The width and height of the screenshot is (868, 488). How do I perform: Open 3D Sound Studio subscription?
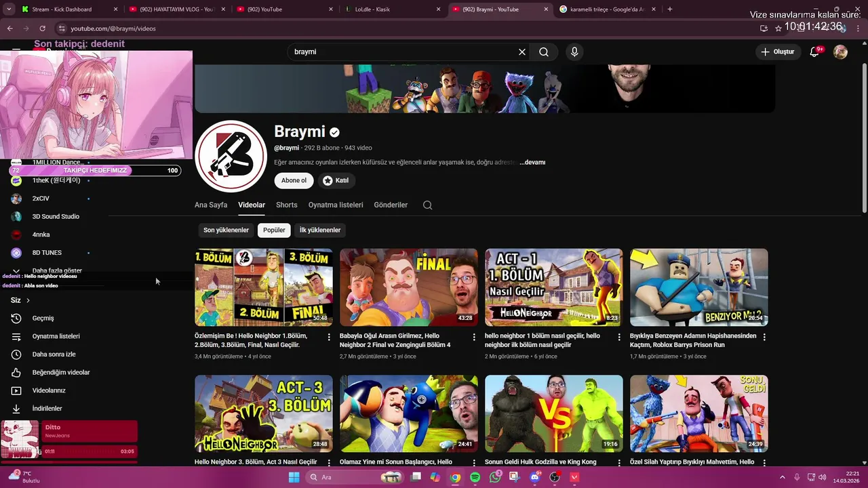(x=54, y=216)
